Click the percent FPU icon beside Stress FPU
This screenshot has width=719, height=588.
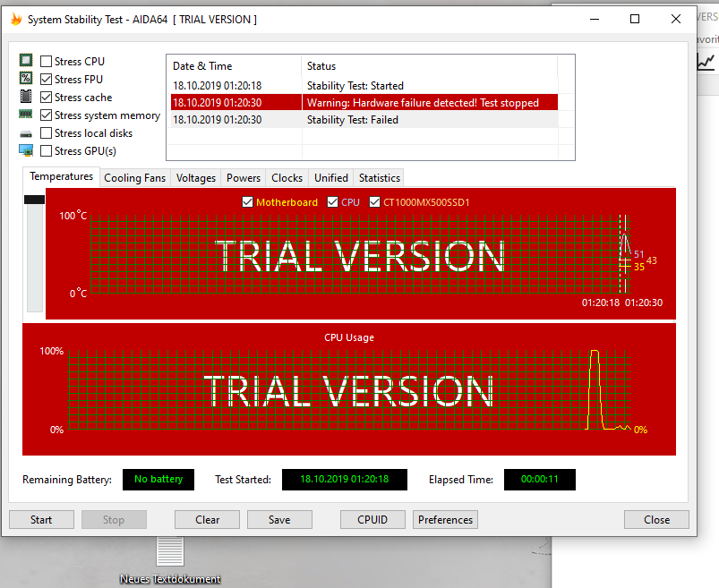[26, 79]
